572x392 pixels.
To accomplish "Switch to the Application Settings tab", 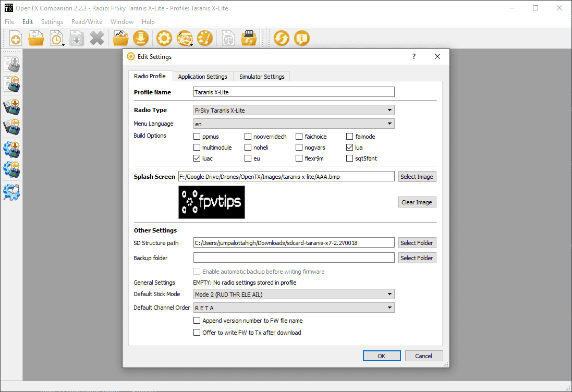I will pyautogui.click(x=202, y=77).
